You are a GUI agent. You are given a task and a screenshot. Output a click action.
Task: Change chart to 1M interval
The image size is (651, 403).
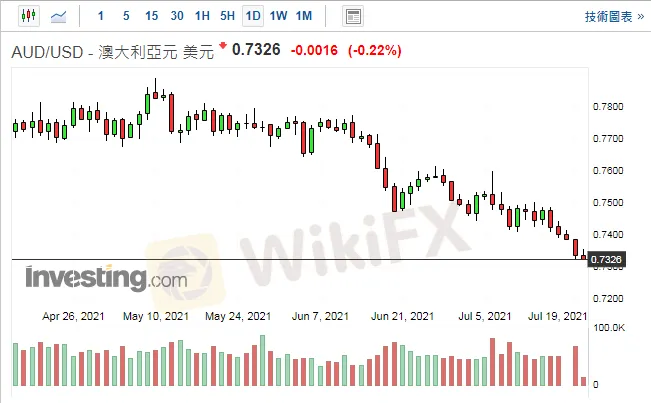click(x=304, y=16)
